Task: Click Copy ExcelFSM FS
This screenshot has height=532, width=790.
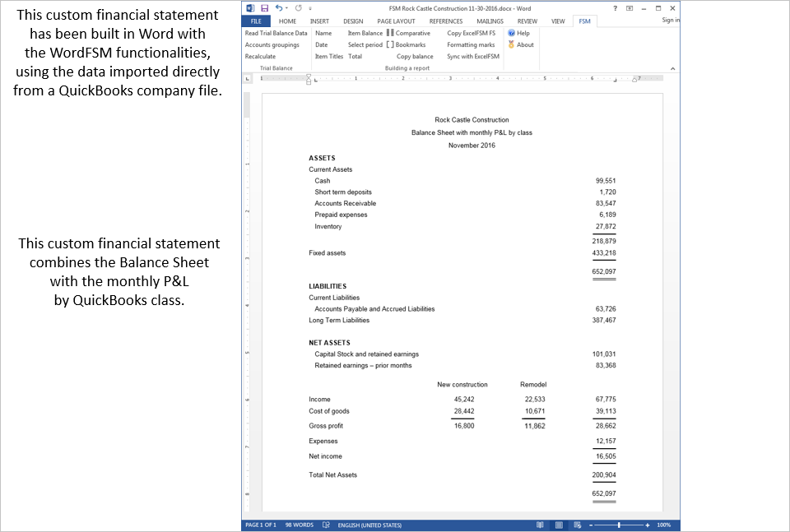Action: [x=471, y=33]
